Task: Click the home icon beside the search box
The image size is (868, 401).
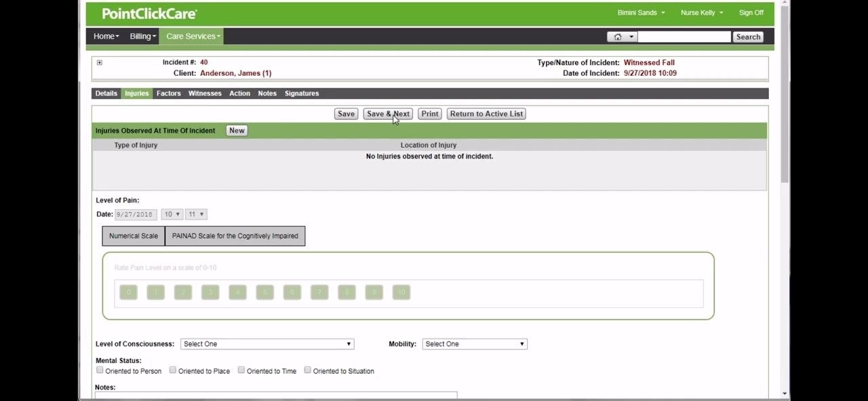Action: pos(617,37)
